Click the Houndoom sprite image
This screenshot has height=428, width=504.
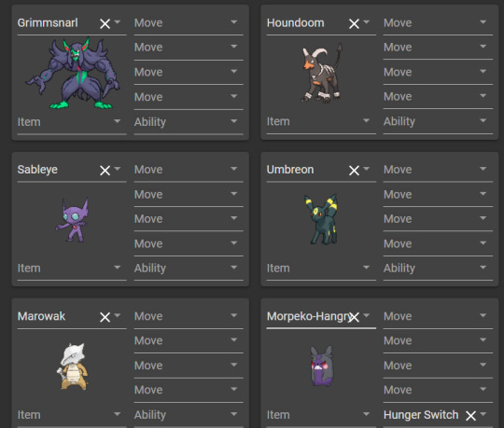click(x=322, y=73)
